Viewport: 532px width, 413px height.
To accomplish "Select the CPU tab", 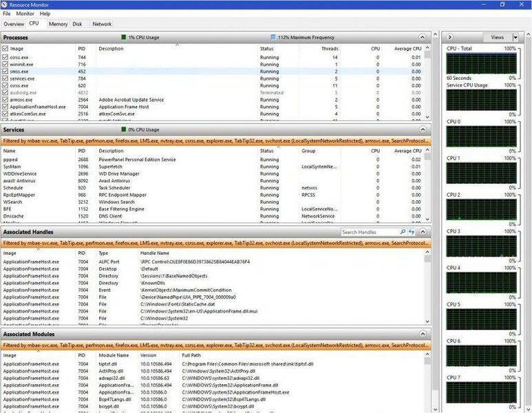I will click(x=34, y=23).
